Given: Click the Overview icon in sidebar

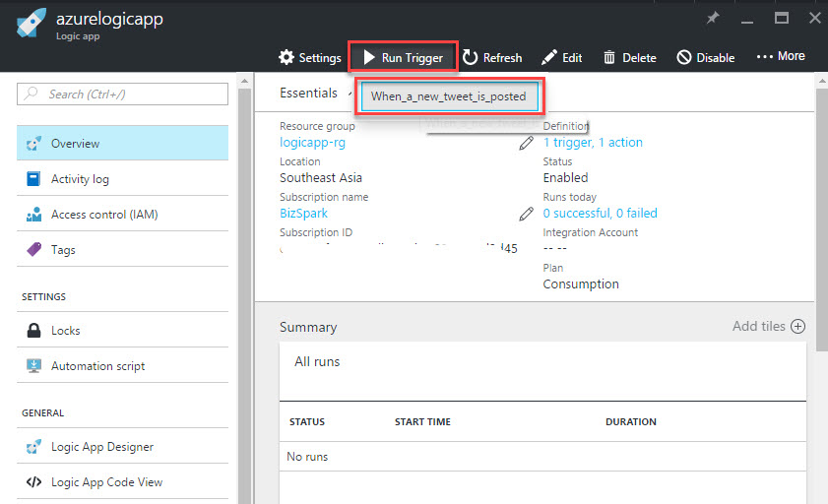Looking at the screenshot, I should click(33, 143).
